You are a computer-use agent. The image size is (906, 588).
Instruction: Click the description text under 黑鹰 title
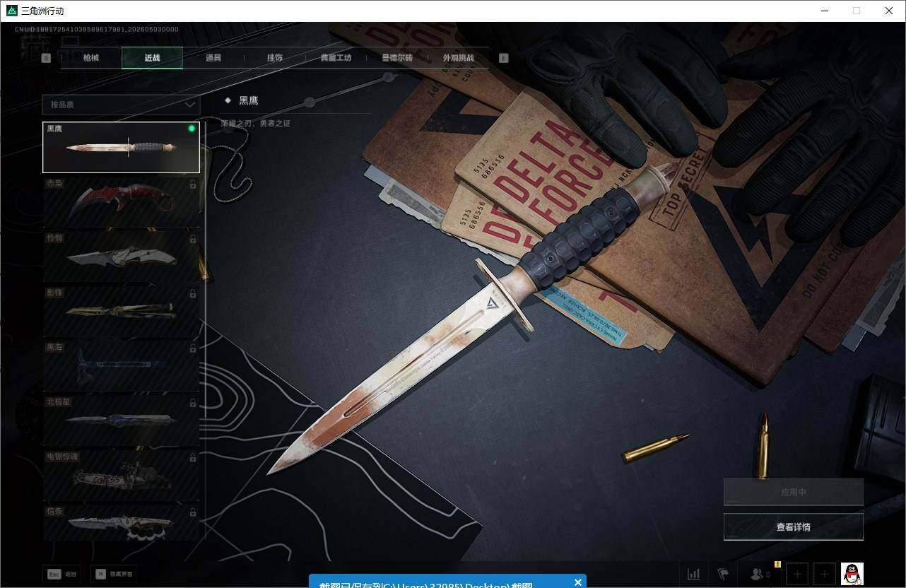(x=256, y=124)
